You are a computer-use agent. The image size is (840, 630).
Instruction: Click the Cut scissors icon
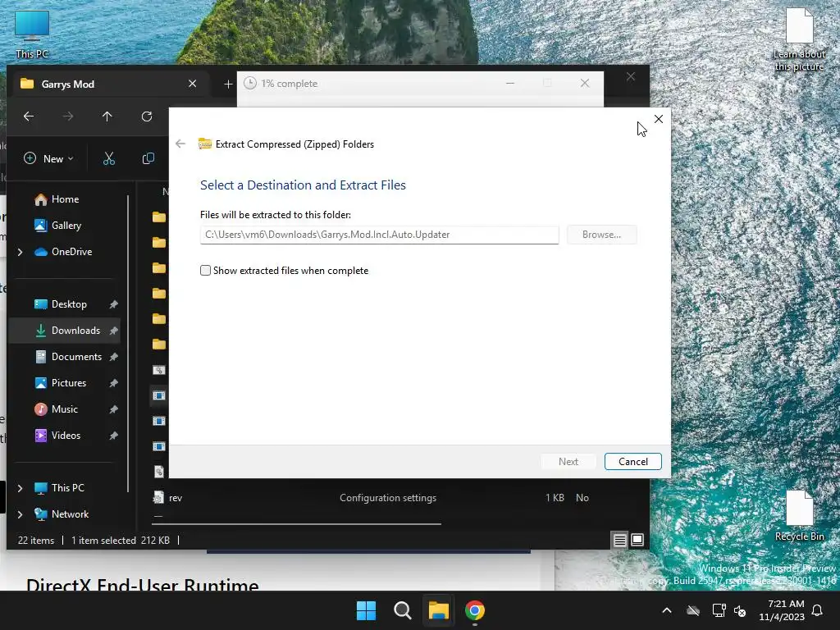tap(109, 158)
